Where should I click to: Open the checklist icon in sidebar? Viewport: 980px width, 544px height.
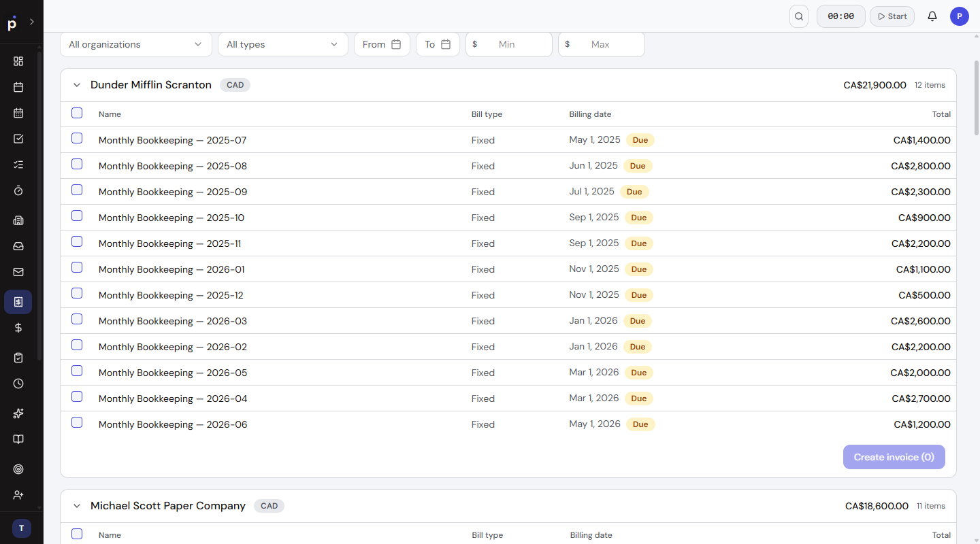(x=18, y=165)
